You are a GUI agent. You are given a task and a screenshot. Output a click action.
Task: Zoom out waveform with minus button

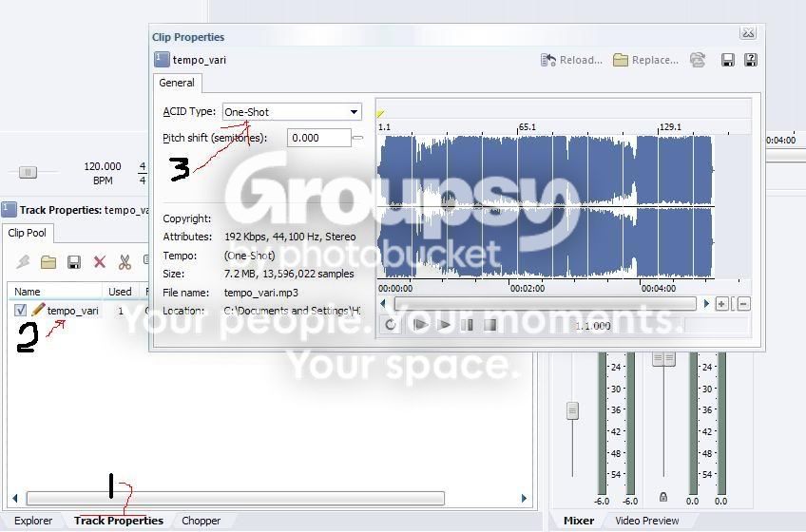pyautogui.click(x=743, y=304)
